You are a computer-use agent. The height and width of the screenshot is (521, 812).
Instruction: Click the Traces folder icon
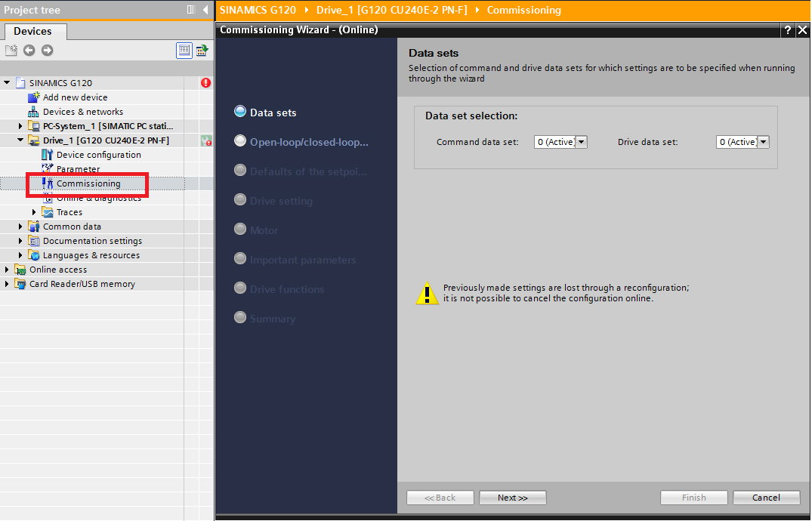point(48,212)
